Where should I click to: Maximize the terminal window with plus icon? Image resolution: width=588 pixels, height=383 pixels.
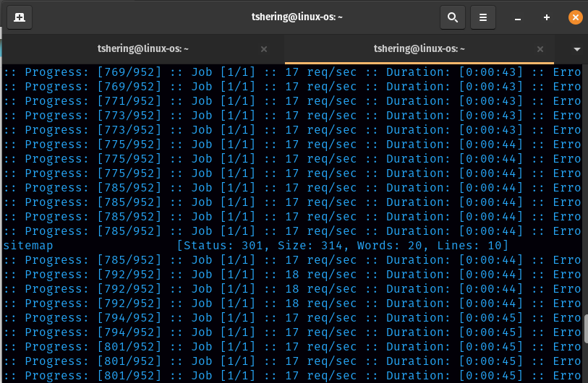pyautogui.click(x=547, y=17)
